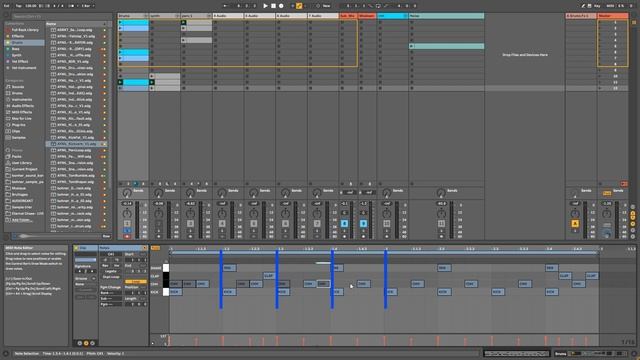
Task: Toggle Draw Mode pencil icon
Action: (x=583, y=6)
